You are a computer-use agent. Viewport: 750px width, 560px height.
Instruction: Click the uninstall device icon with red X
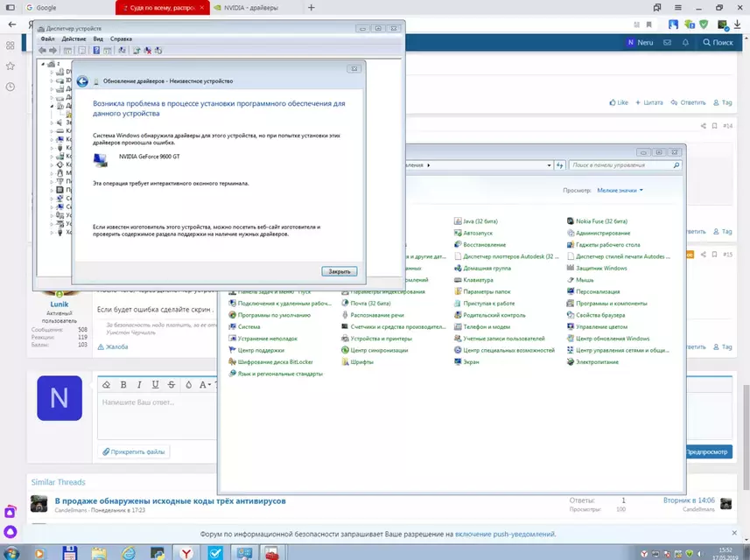coord(148,50)
